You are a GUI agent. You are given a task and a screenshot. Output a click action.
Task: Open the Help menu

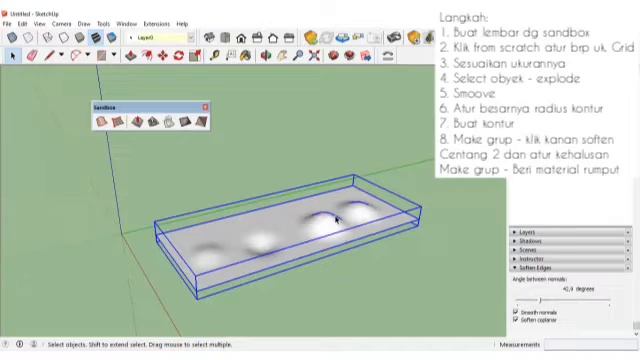pos(182,24)
